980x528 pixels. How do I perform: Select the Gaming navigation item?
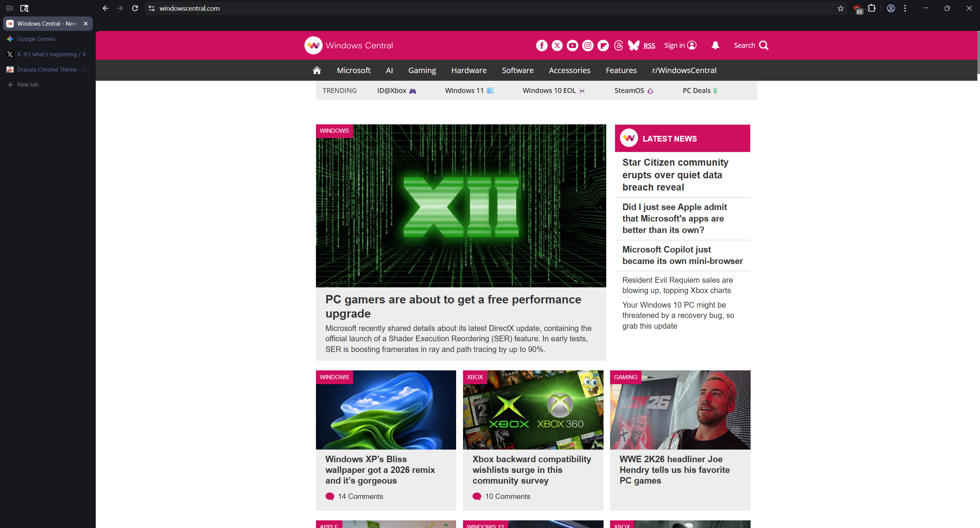pos(422,70)
